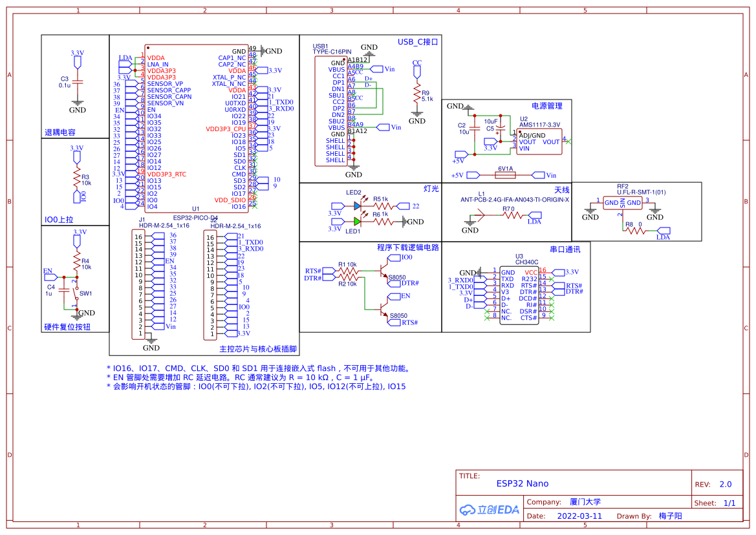Image resolution: width=756 pixels, height=535 pixels.
Task: Click the 程序下载逻辑电路 section title
Action: pyautogui.click(x=408, y=247)
